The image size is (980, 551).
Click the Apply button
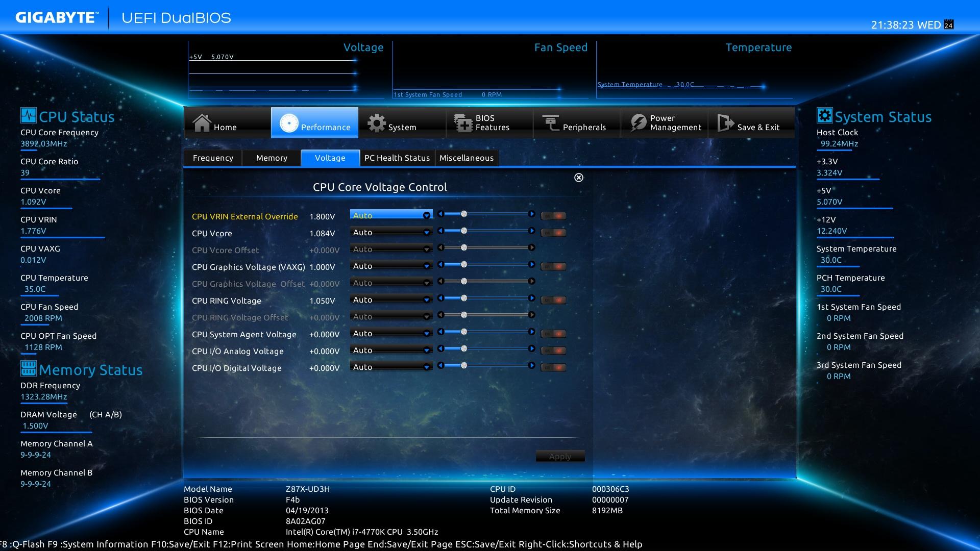560,456
